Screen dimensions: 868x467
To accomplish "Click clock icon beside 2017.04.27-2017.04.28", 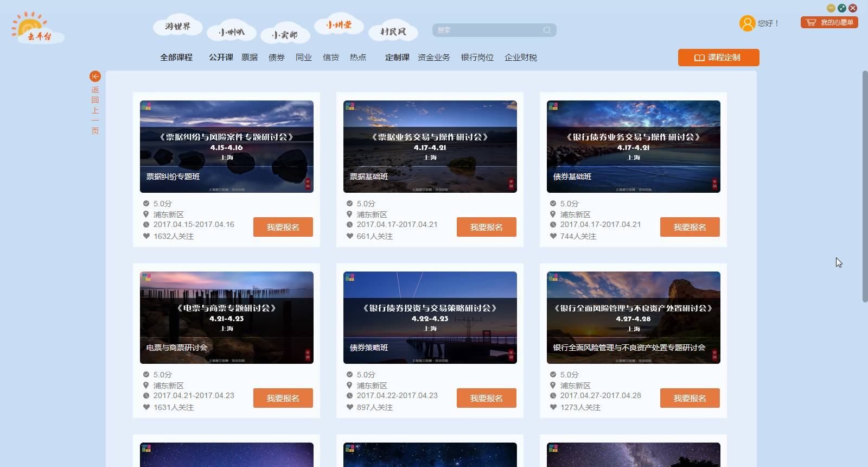I will (x=553, y=395).
